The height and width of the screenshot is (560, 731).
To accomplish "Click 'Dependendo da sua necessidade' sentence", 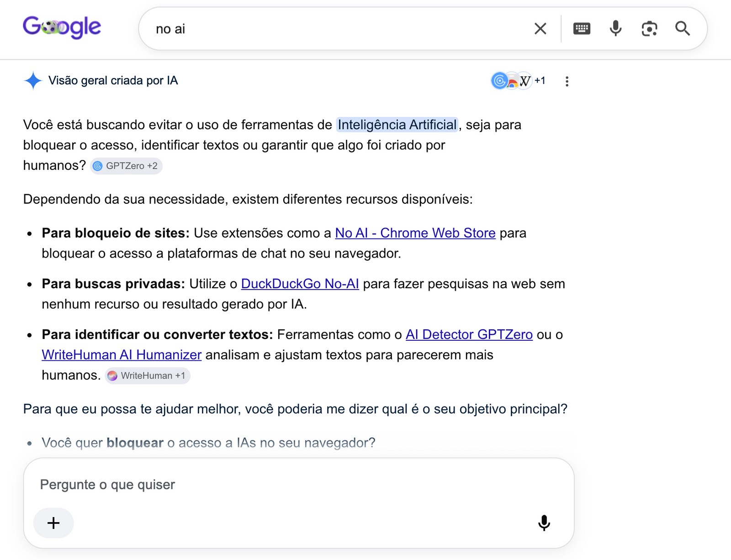I will coord(248,199).
